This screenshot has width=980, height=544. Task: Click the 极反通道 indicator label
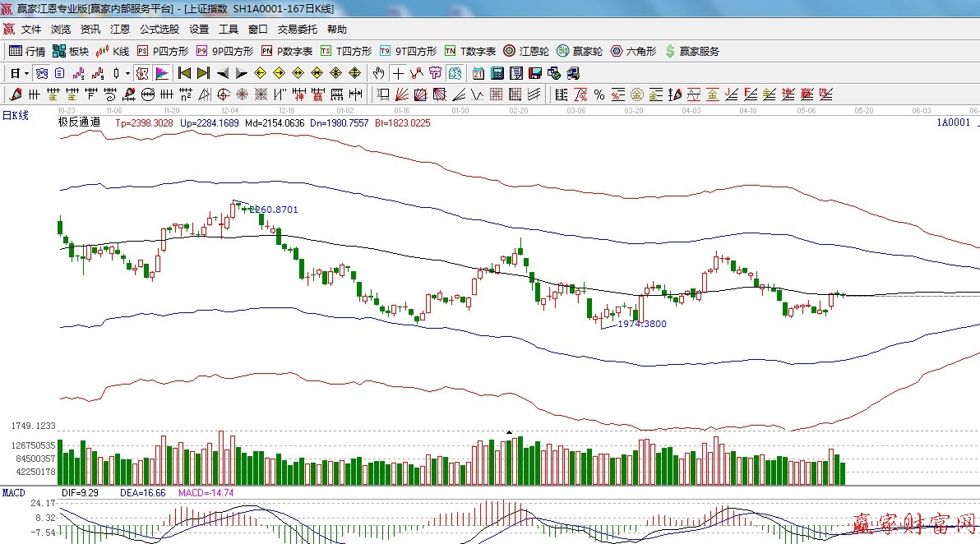tap(79, 122)
